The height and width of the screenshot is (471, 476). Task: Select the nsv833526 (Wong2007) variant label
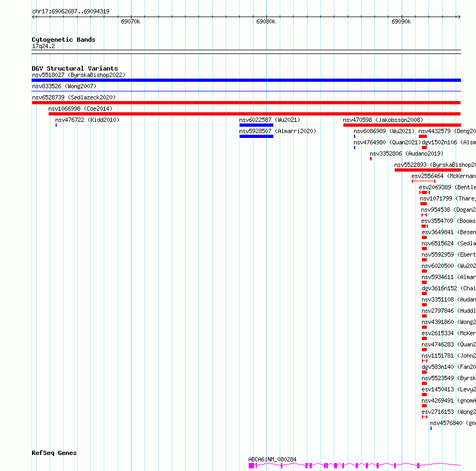pyautogui.click(x=64, y=86)
